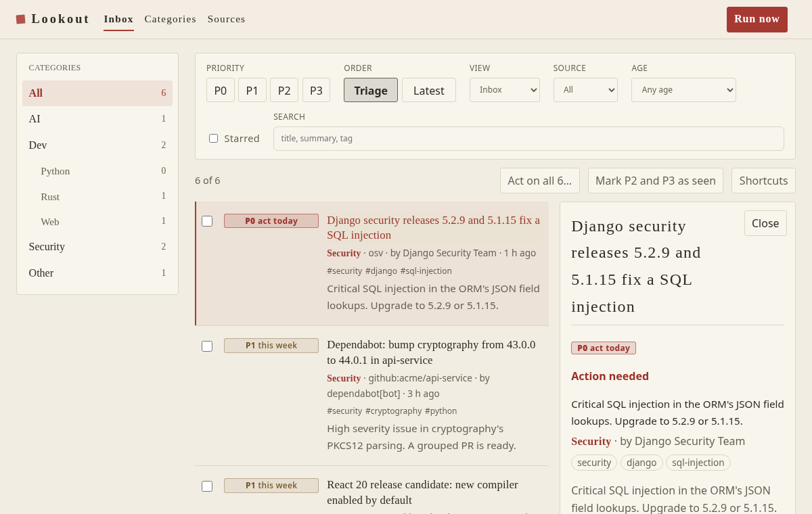Toggle the P2 priority filter
This screenshot has width=812, height=514.
point(284,90)
